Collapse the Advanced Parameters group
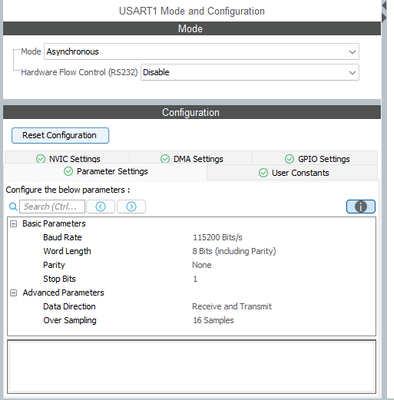This screenshot has width=394, height=400. coord(13,293)
